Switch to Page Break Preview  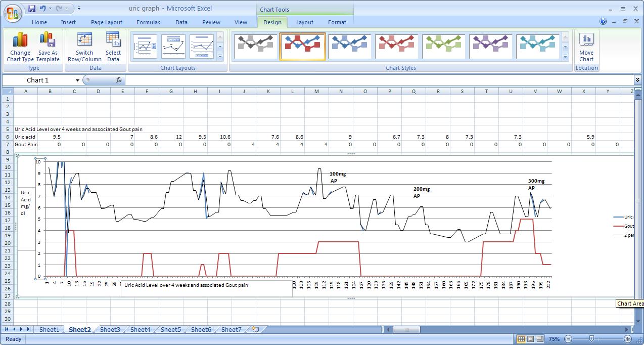[x=540, y=339]
